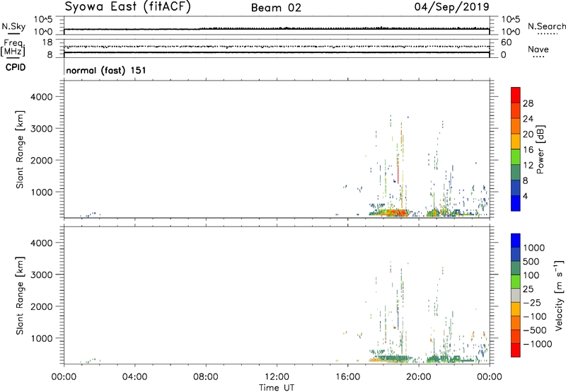Click the 'N.Sky' legend label
This screenshot has width=566, height=392.
[13, 26]
